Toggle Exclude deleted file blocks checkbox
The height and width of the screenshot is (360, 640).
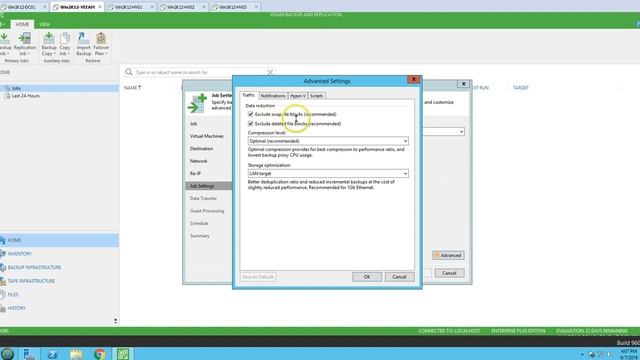pos(251,124)
